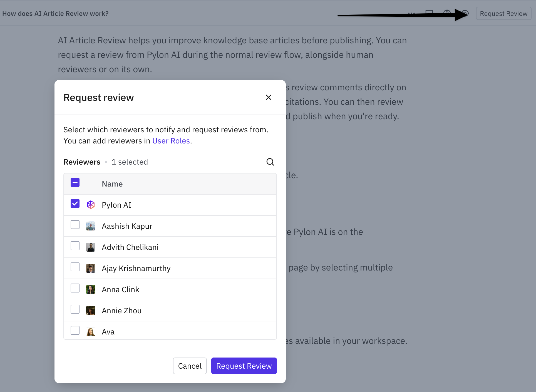Tick the Advith Chelikani checkbox

click(75, 246)
